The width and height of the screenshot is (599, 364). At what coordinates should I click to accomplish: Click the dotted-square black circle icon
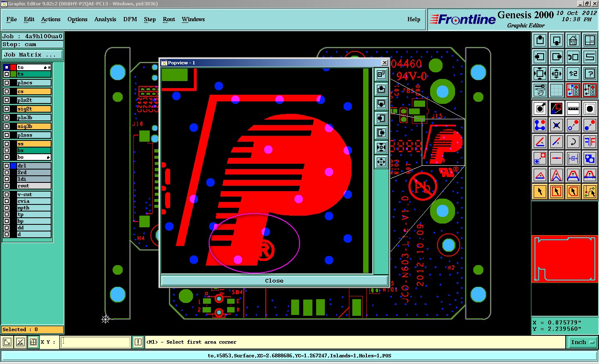[590, 108]
